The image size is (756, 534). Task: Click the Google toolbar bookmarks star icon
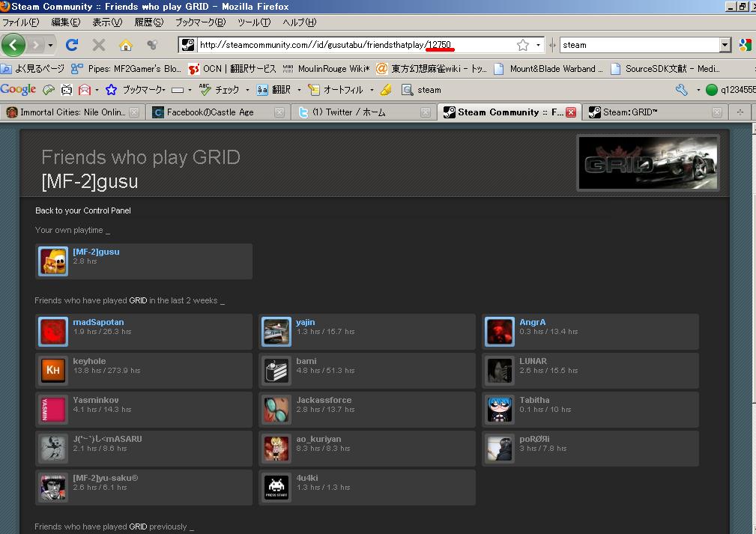click(x=112, y=90)
